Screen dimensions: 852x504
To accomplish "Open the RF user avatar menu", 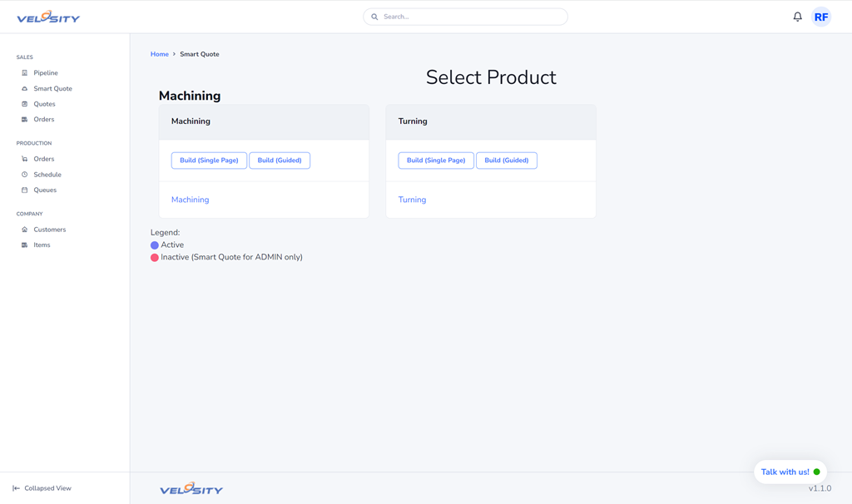I will click(x=821, y=17).
